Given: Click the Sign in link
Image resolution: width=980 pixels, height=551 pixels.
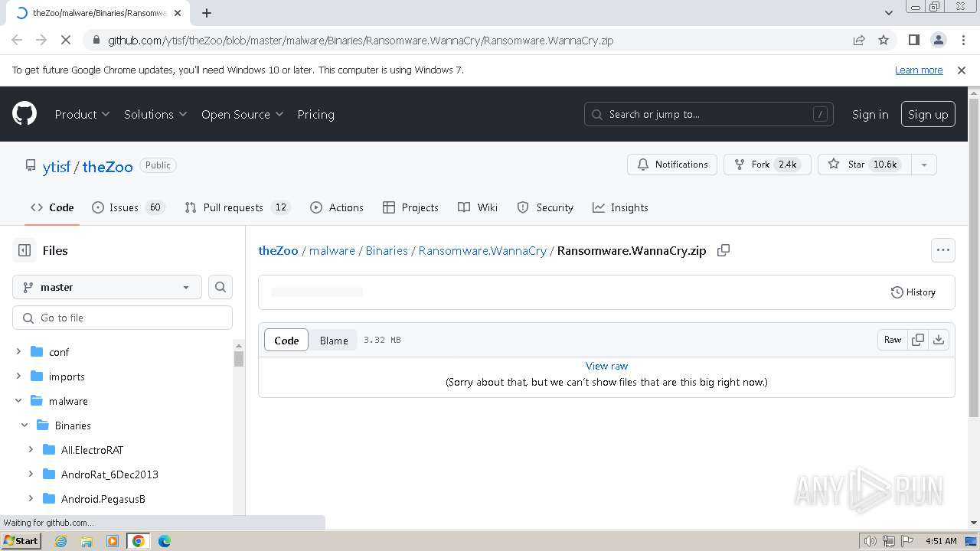Looking at the screenshot, I should click(x=870, y=114).
